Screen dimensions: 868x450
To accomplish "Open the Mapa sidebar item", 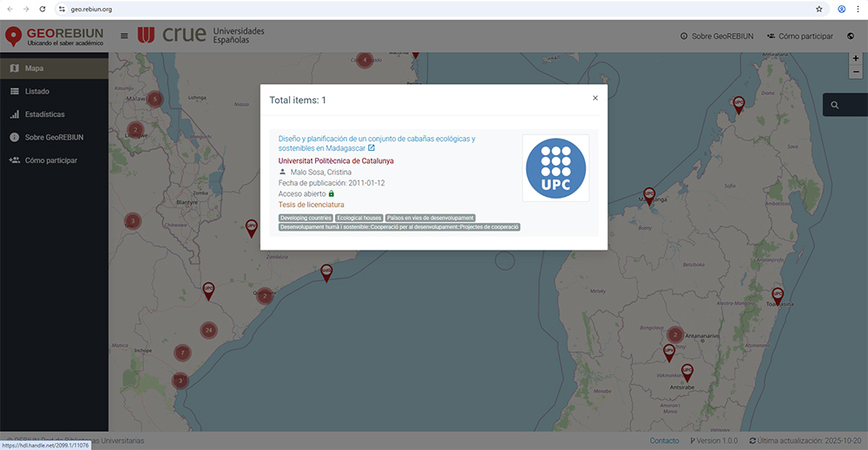I will (35, 68).
